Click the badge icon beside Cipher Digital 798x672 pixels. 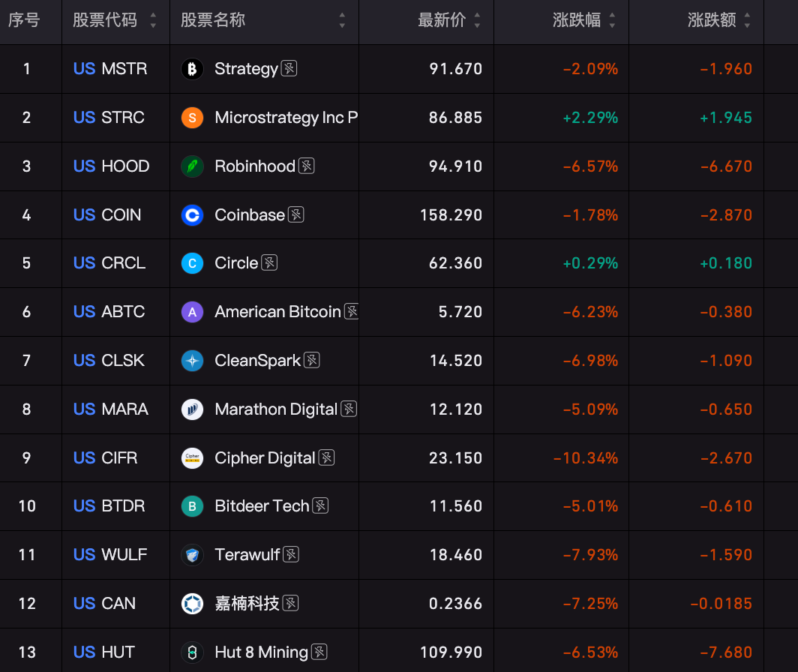326,457
